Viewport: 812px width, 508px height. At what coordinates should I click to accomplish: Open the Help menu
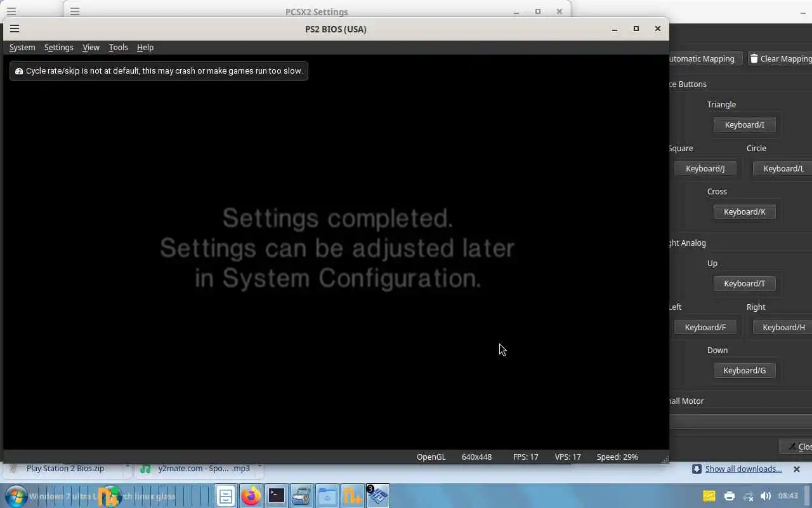[x=145, y=48]
